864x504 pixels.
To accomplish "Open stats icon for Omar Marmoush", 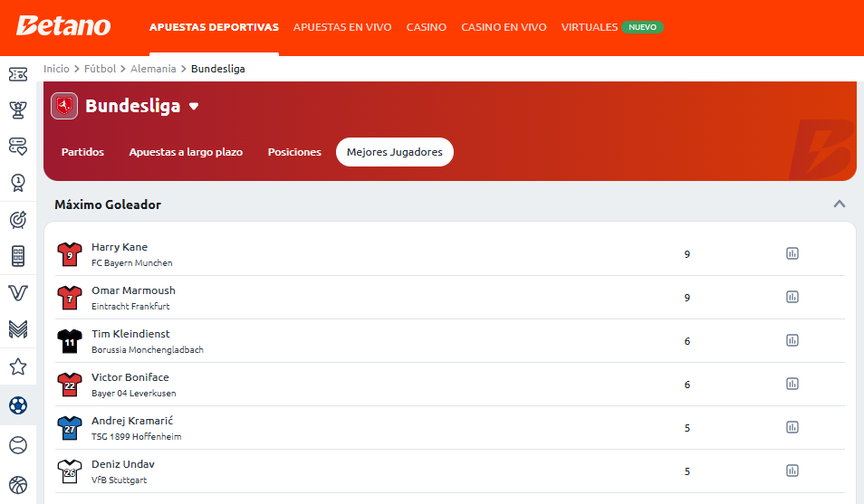I will (792, 297).
